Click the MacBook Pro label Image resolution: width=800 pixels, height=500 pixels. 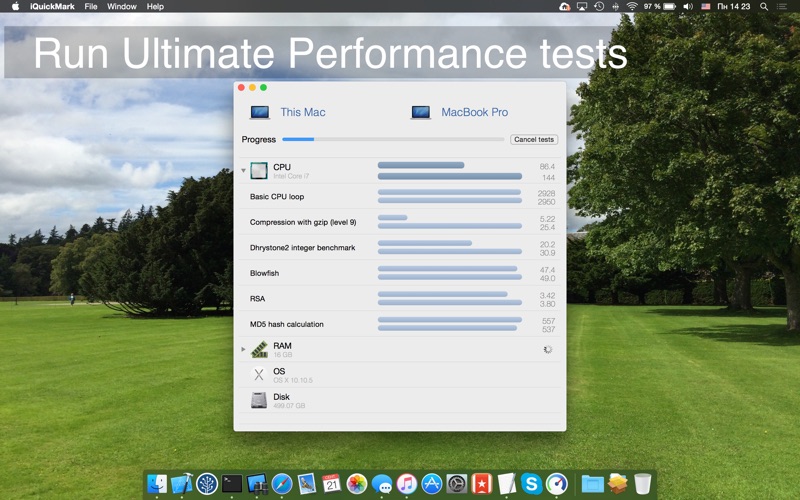point(474,112)
